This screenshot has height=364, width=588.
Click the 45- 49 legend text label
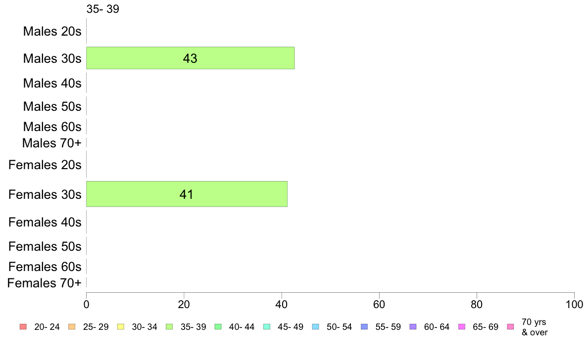coord(291,327)
